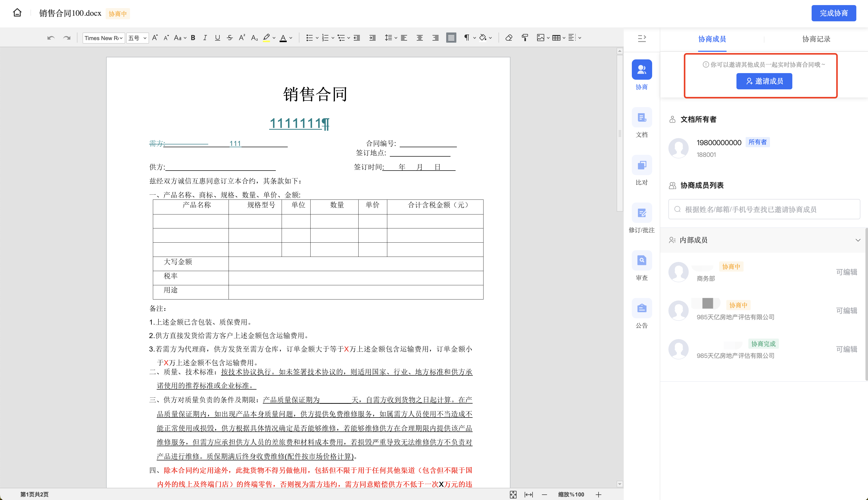The height and width of the screenshot is (500, 868).
Task: Collapse the right side panel
Action: click(642, 39)
